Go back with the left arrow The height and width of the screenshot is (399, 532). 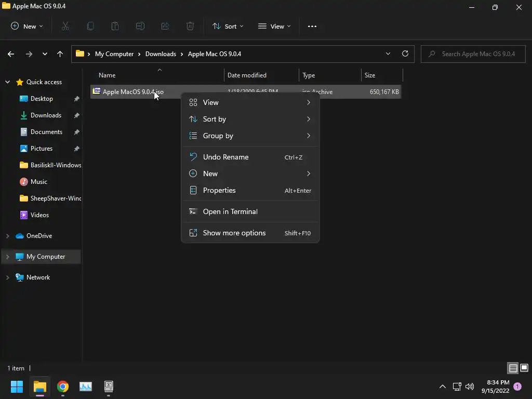click(11, 54)
